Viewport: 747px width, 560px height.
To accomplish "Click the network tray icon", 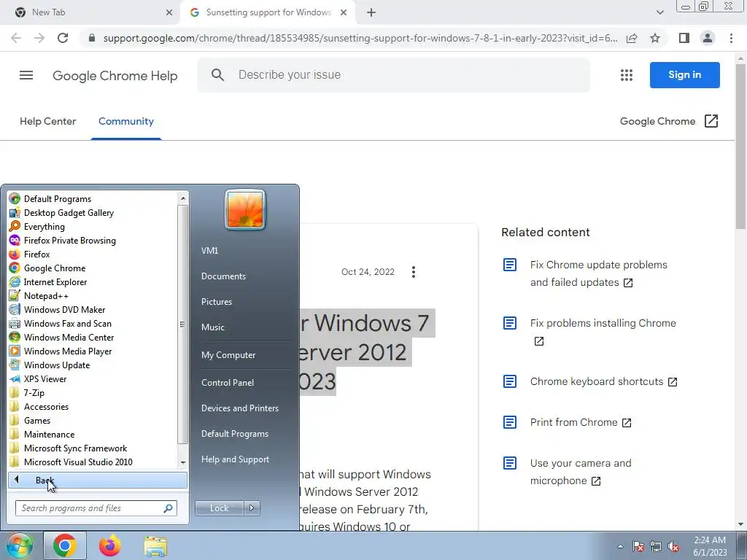I will click(656, 546).
